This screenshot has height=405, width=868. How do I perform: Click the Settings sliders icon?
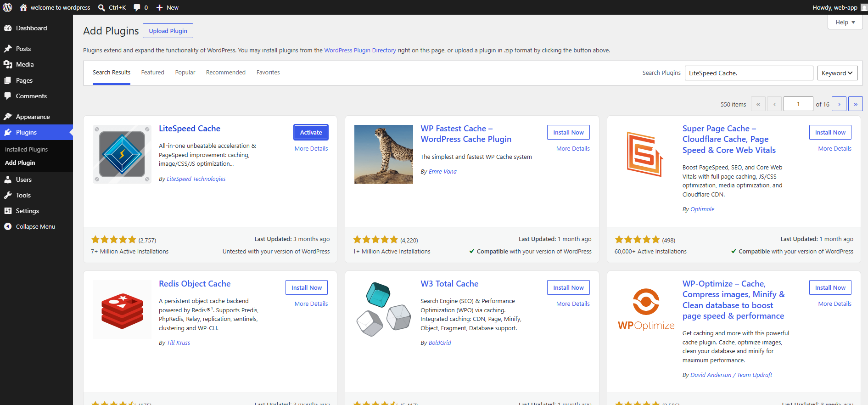point(8,211)
